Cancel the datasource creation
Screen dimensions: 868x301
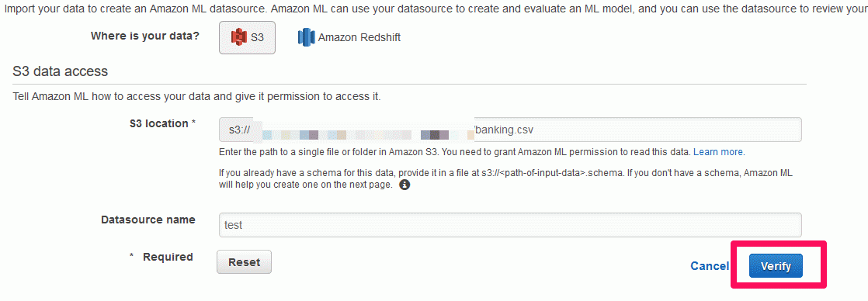(710, 266)
